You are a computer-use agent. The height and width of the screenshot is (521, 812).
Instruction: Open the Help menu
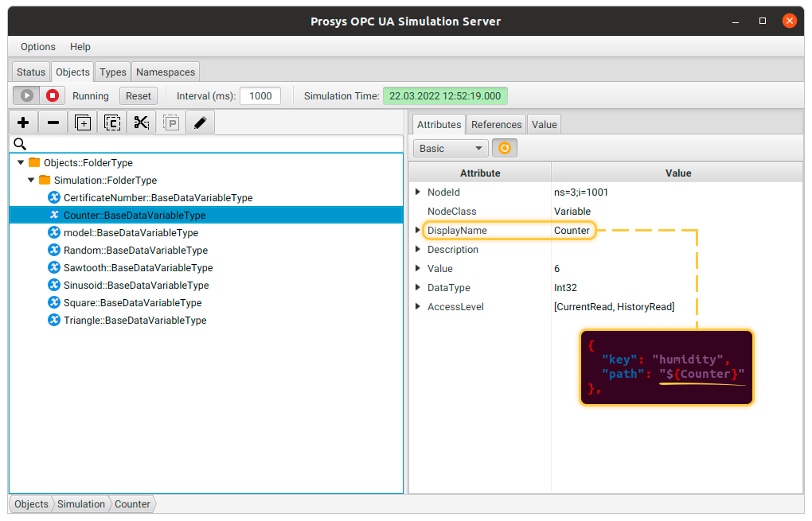click(x=80, y=47)
